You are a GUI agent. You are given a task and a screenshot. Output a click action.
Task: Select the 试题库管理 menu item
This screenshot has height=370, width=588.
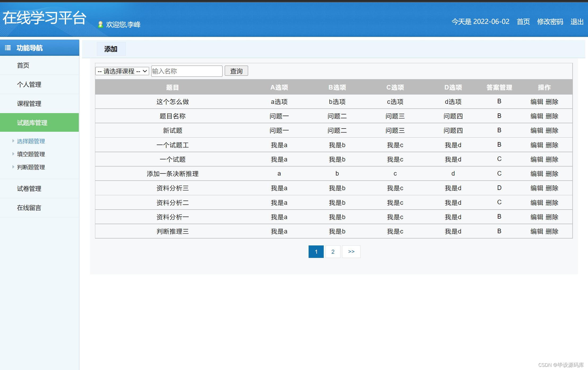[40, 122]
